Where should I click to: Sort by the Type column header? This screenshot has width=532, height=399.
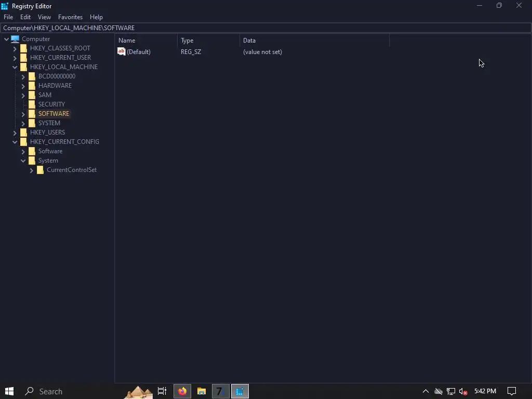(209, 41)
